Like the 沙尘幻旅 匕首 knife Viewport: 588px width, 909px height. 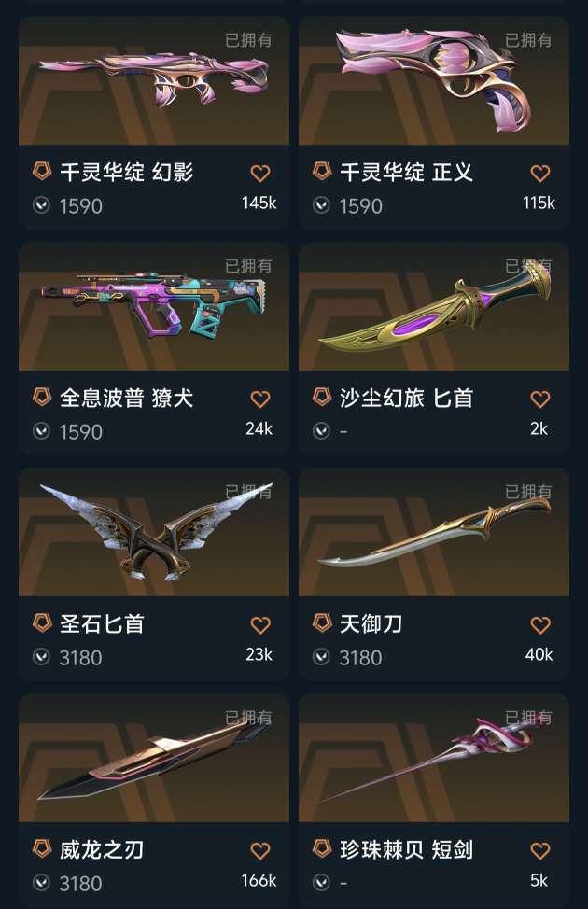point(539,399)
